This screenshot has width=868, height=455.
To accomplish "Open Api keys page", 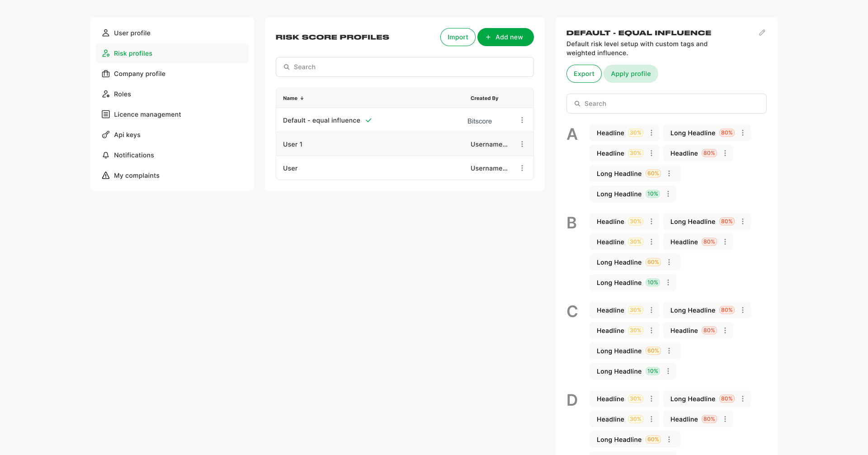I will [172, 135].
